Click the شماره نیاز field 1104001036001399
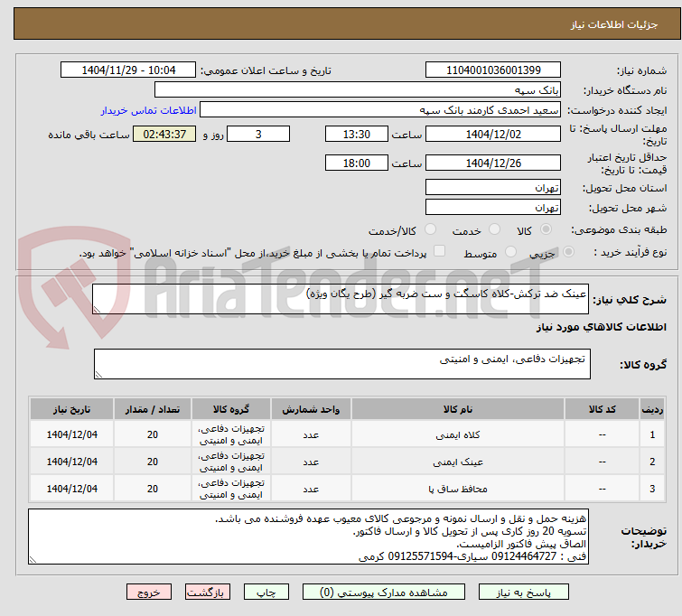Screen dimensions: 682x616 pyautogui.click(x=493, y=70)
